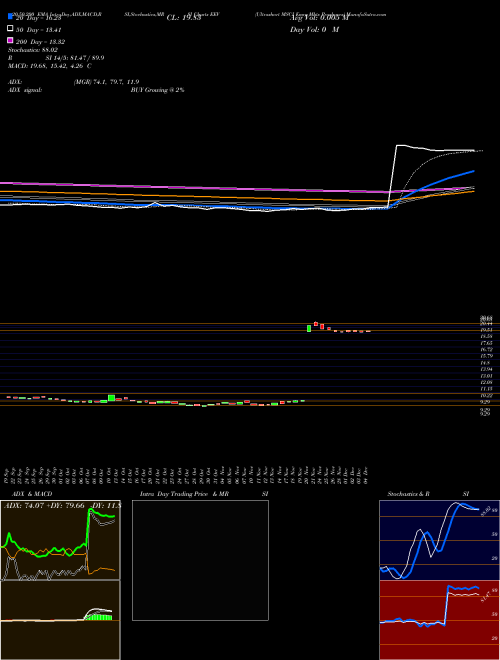Click the blue 20 Day EMA legend swatch
Image resolution: width=500 pixels, height=660 pixels.
[11, 17]
